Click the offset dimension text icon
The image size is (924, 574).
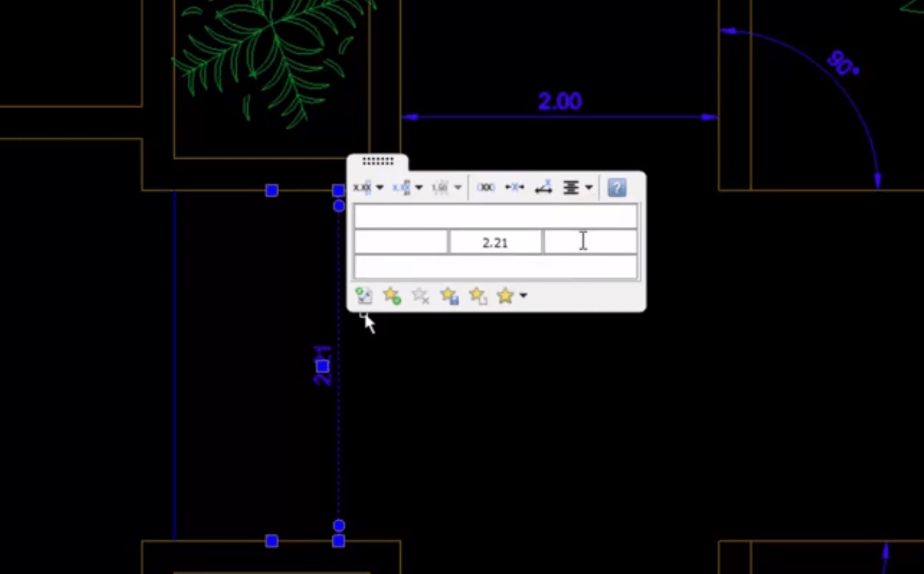pyautogui.click(x=543, y=188)
